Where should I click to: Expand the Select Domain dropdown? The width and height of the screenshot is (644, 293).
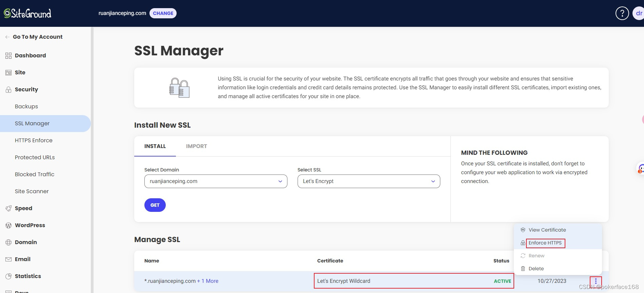[x=216, y=181]
